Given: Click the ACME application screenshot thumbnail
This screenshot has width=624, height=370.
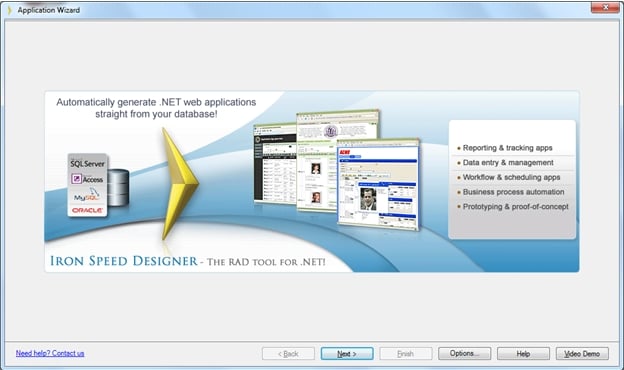Looking at the screenshot, I should (378, 184).
